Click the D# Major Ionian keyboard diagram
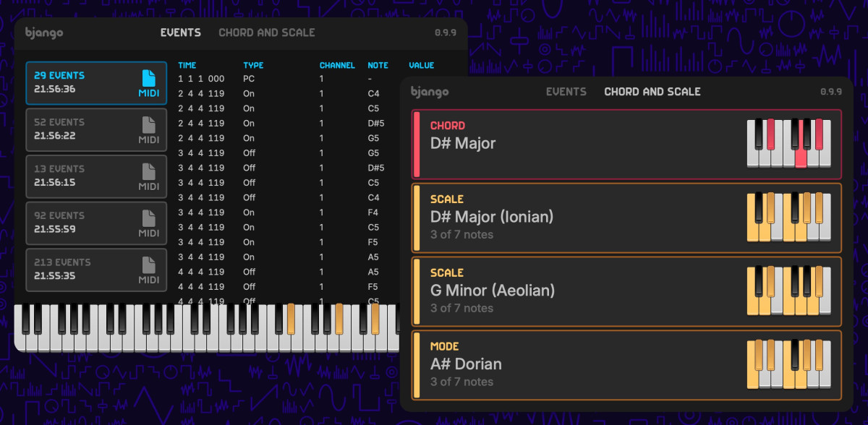868x425 pixels. [788, 217]
